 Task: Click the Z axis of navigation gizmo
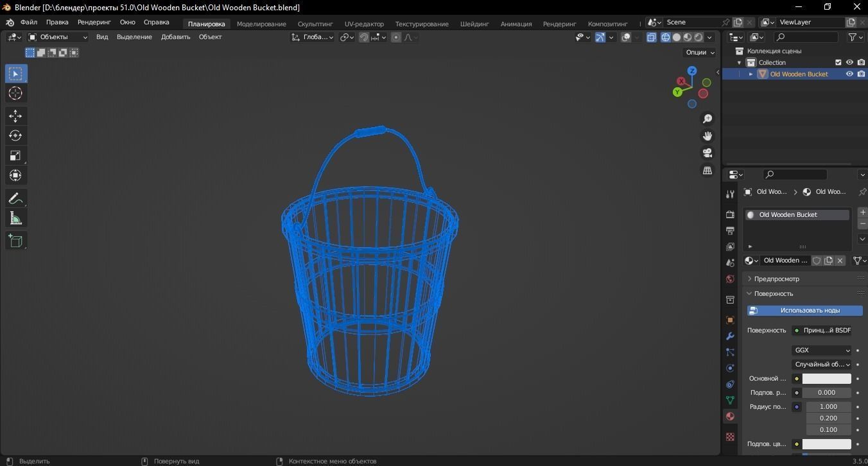(x=692, y=71)
